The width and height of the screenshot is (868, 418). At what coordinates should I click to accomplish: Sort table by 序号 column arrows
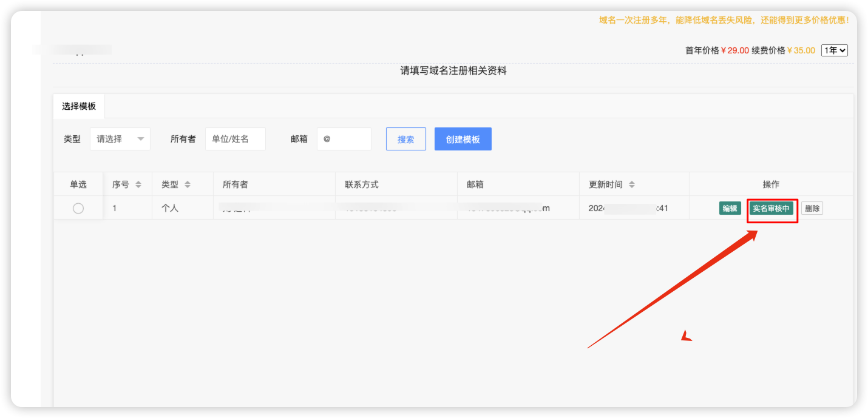pyautogui.click(x=138, y=184)
